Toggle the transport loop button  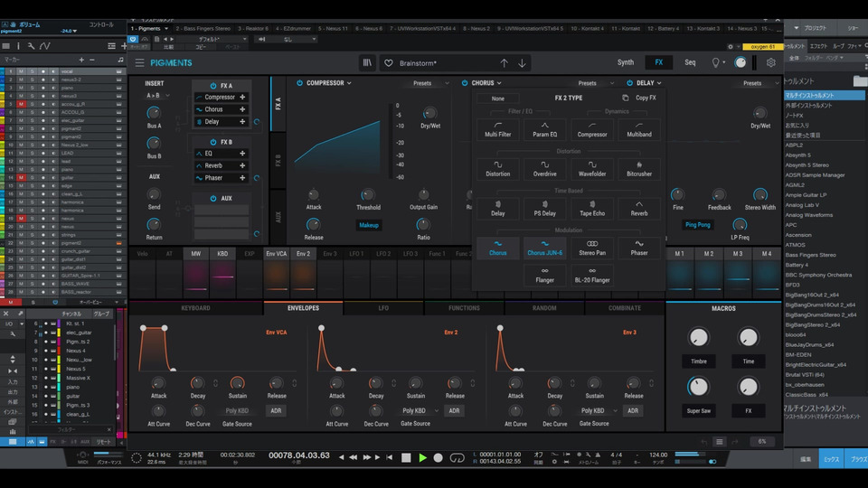click(x=457, y=457)
